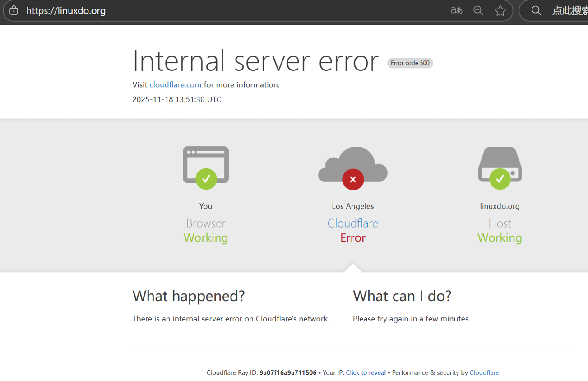588x381 pixels.
Task: Click the zoom out magnifier icon
Action: tap(478, 10)
